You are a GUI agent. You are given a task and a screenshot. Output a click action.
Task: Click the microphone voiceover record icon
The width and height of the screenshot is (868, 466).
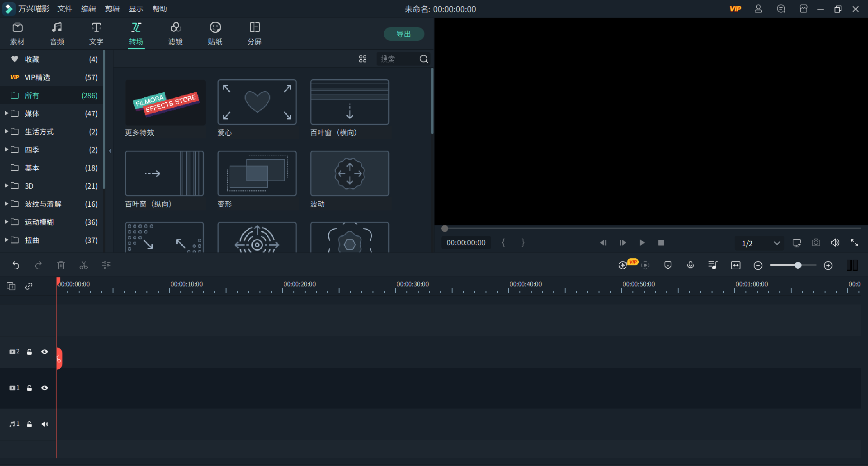click(x=690, y=266)
